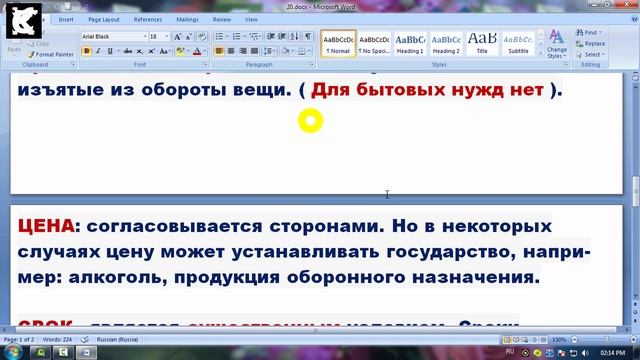The height and width of the screenshot is (360, 640).
Task: Open Select options in Editing group
Action: [x=590, y=55]
